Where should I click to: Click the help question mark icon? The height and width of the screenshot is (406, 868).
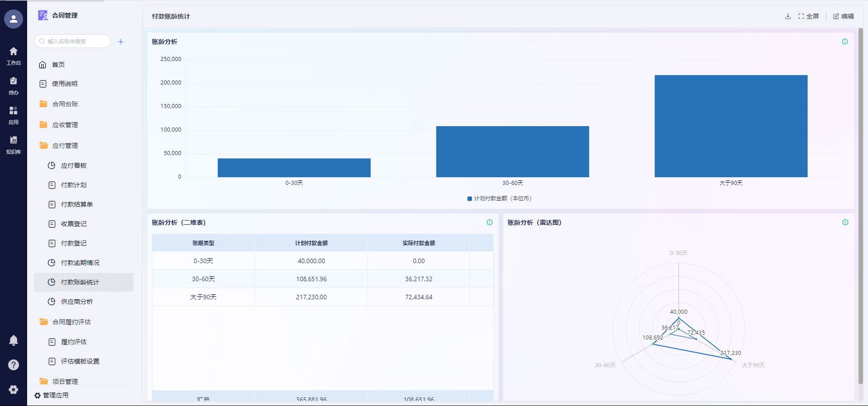[14, 365]
